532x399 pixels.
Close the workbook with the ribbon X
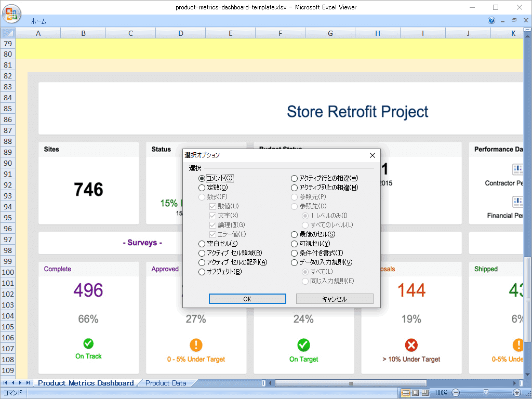point(526,20)
